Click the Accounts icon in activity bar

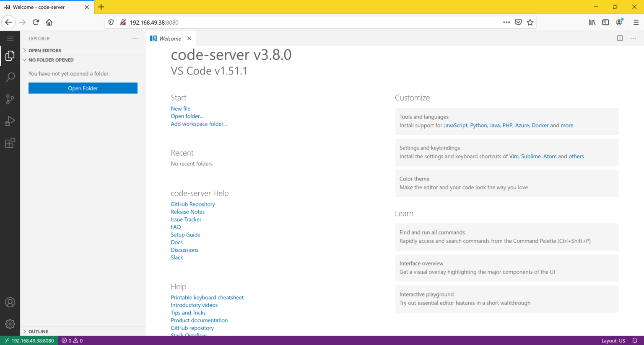(x=10, y=302)
